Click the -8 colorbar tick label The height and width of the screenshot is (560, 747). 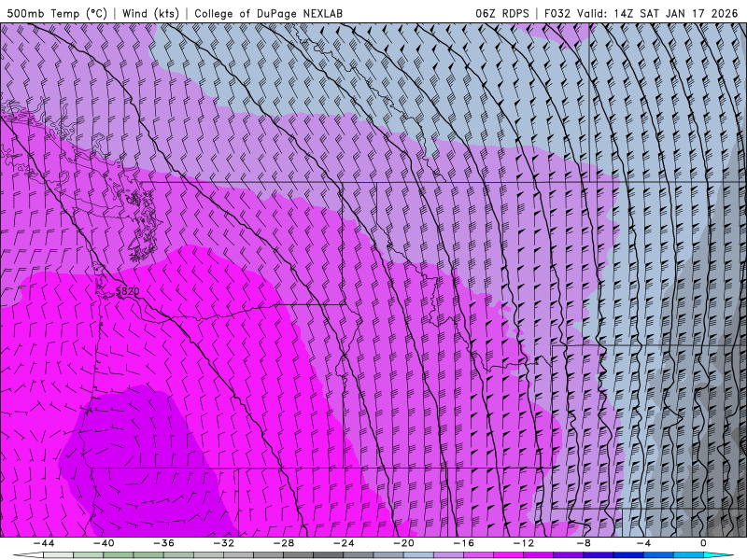click(584, 543)
